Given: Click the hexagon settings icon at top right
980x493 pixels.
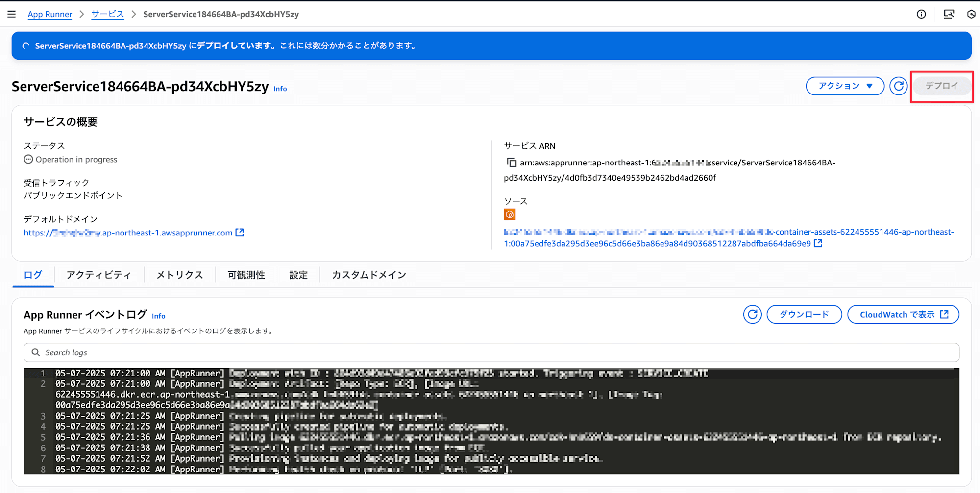Looking at the screenshot, I should [972, 14].
